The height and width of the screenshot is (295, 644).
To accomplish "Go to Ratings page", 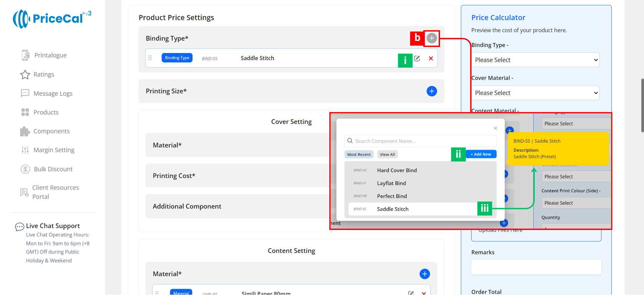I will (44, 75).
